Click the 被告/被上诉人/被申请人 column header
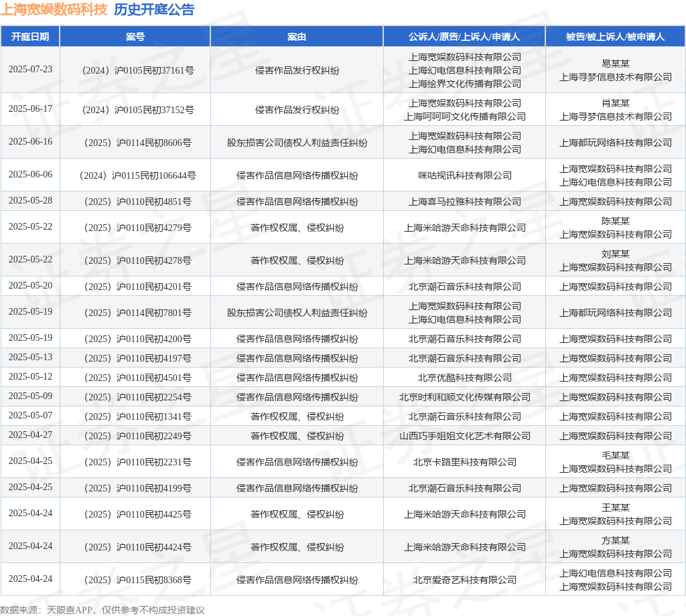Viewport: 686px width, 616px height. pyautogui.click(x=615, y=37)
